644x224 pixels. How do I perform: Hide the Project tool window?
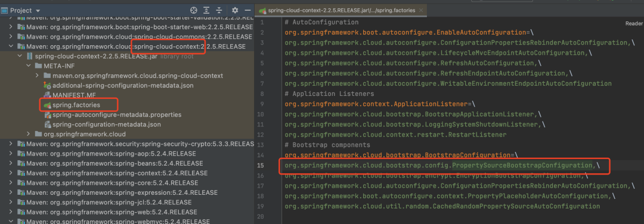[x=247, y=10]
